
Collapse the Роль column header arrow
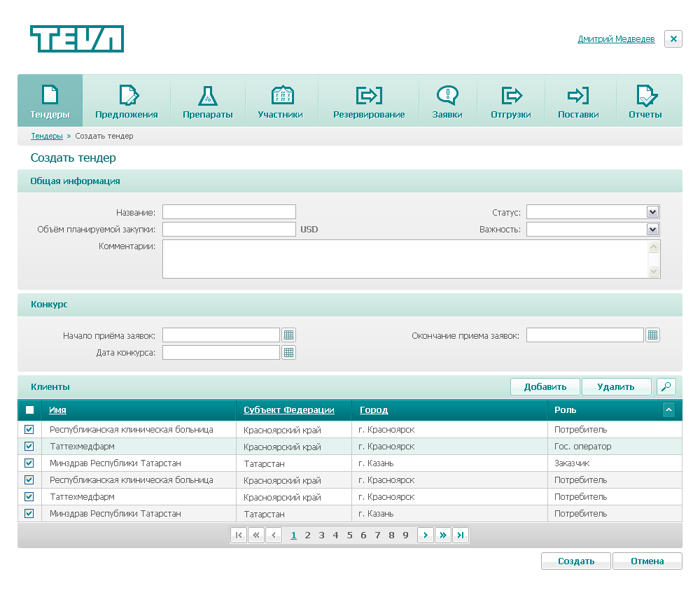668,410
